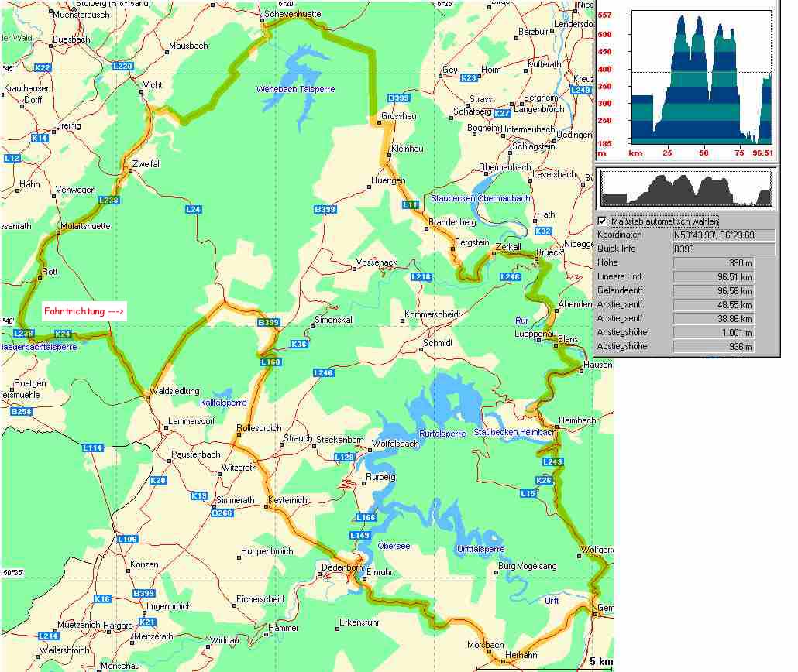Screen dimensions: 798x672
Task: Click the Rurtalsperre reservoir label
Action: coord(442,434)
